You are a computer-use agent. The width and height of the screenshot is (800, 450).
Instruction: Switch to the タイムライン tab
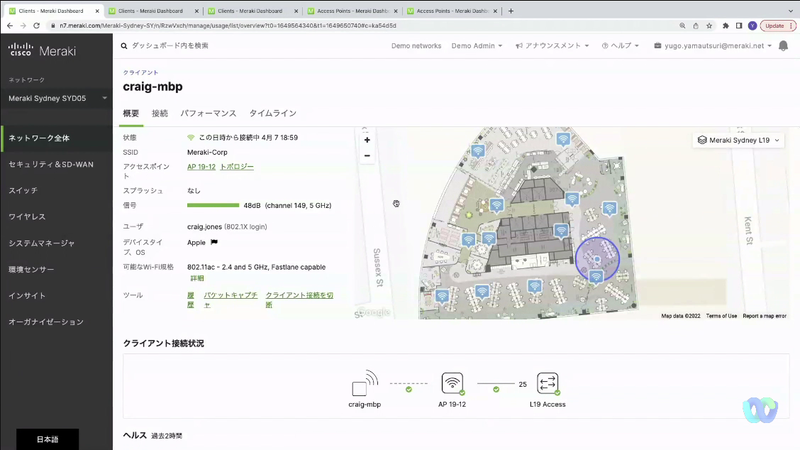click(x=272, y=113)
